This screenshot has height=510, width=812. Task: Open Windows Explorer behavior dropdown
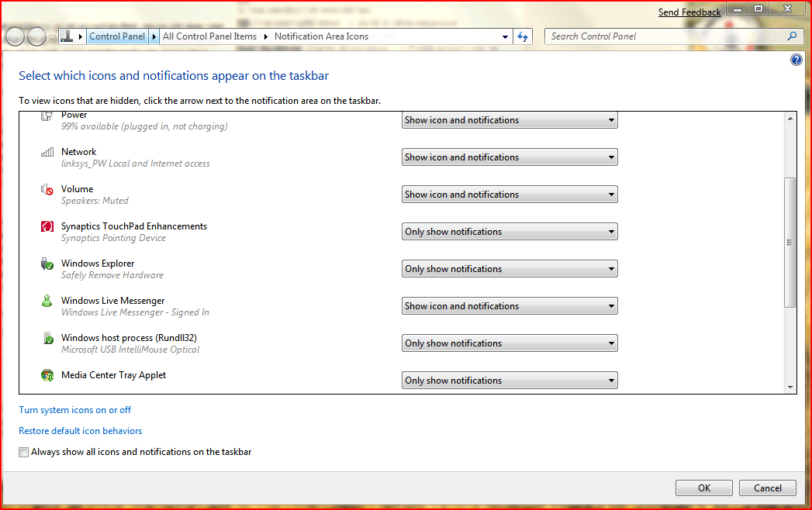click(510, 269)
